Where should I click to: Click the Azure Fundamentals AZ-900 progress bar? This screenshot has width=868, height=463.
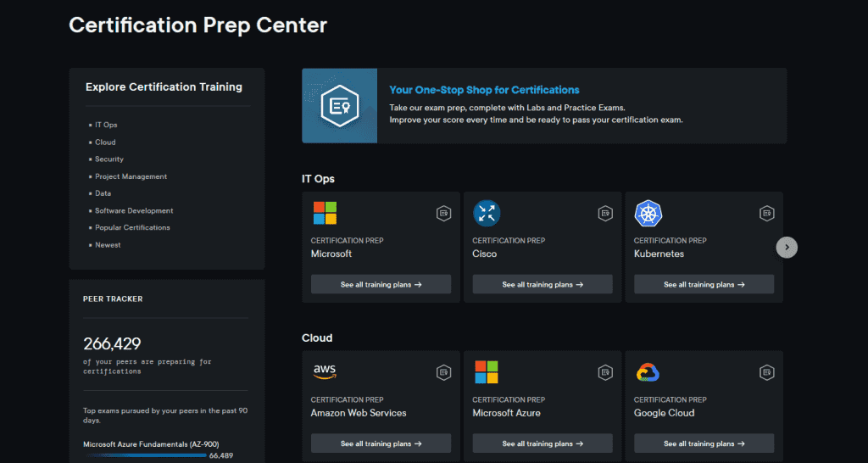145,455
